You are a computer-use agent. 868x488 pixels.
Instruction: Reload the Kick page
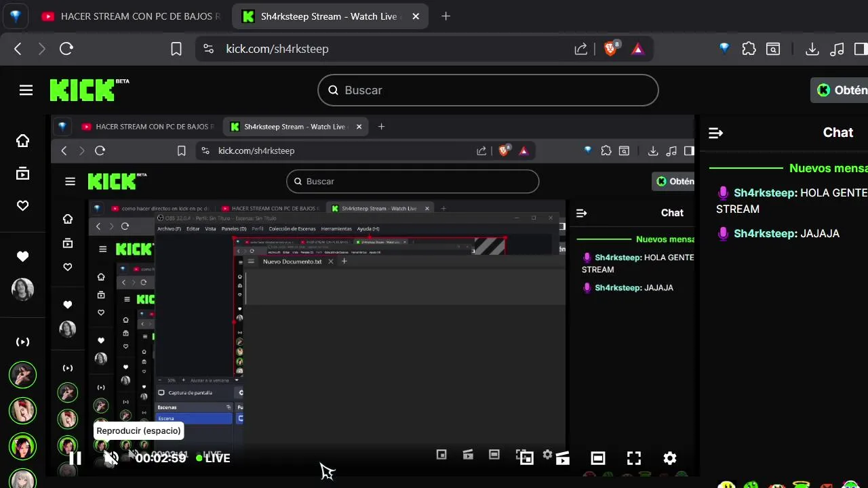(x=66, y=49)
